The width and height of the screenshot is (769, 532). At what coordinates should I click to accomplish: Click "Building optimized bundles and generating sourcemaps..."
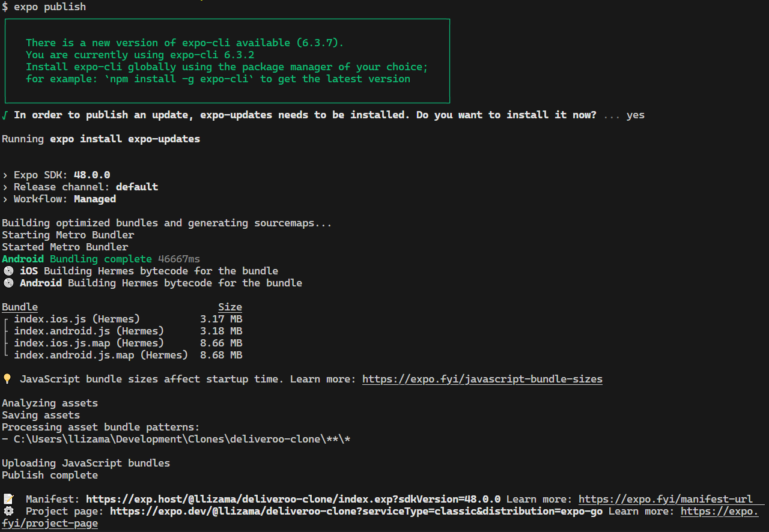[x=167, y=223]
